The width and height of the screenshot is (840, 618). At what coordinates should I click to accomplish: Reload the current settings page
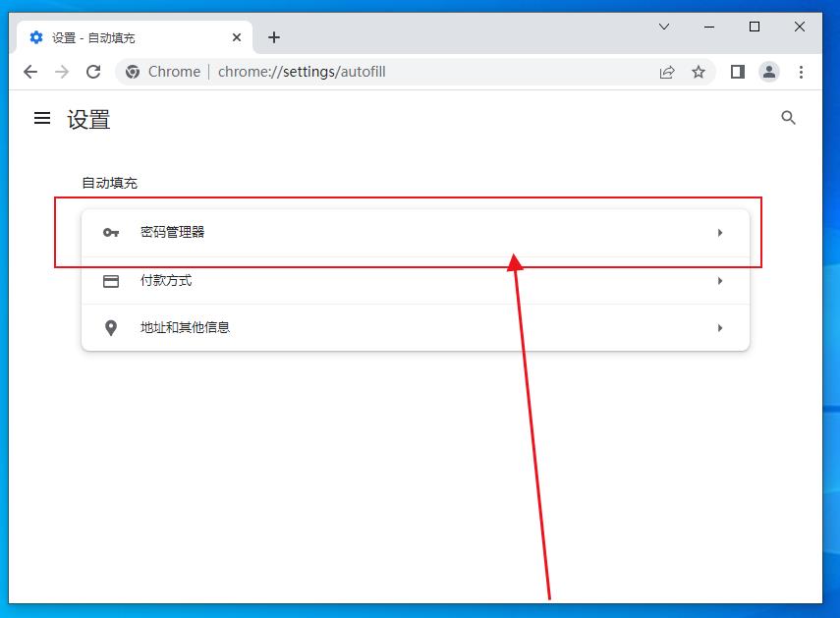[x=93, y=72]
